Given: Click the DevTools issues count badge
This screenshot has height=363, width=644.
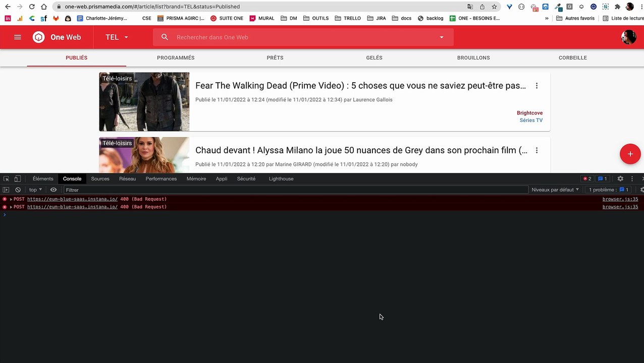Looking at the screenshot, I should 602,179.
